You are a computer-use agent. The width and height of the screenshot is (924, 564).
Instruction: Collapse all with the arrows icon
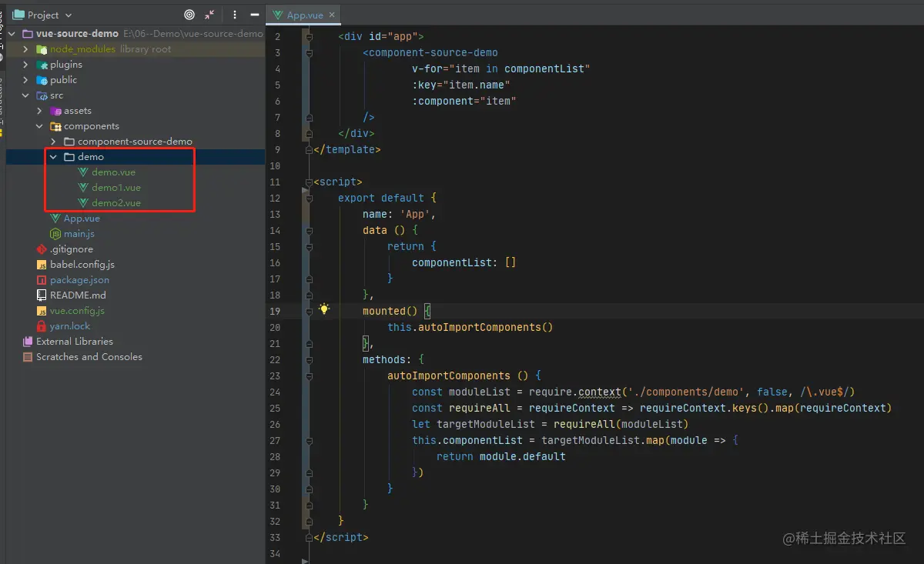coord(210,15)
